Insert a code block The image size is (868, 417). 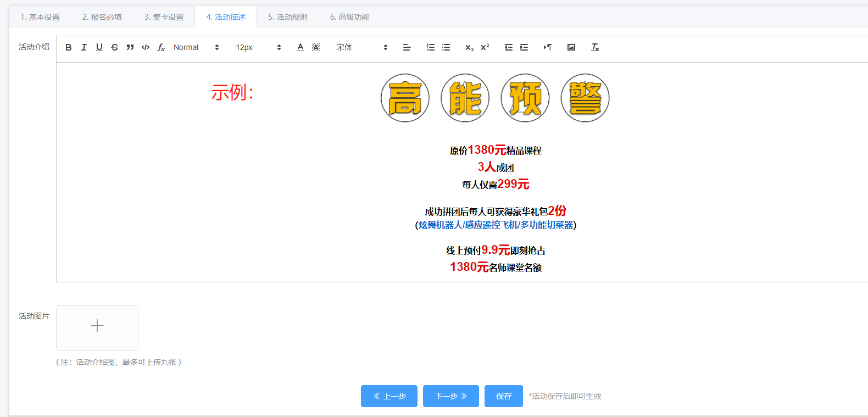coord(146,47)
